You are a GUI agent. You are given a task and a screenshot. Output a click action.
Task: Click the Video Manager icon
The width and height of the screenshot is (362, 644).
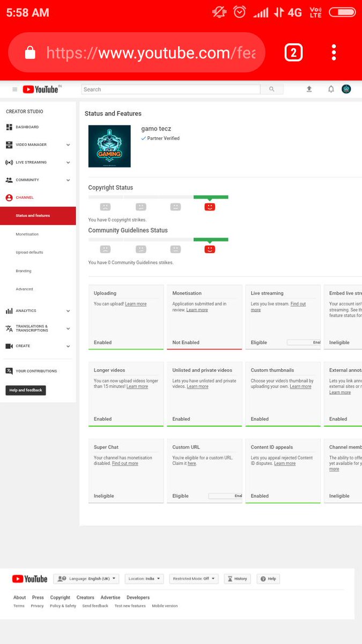(x=9, y=145)
